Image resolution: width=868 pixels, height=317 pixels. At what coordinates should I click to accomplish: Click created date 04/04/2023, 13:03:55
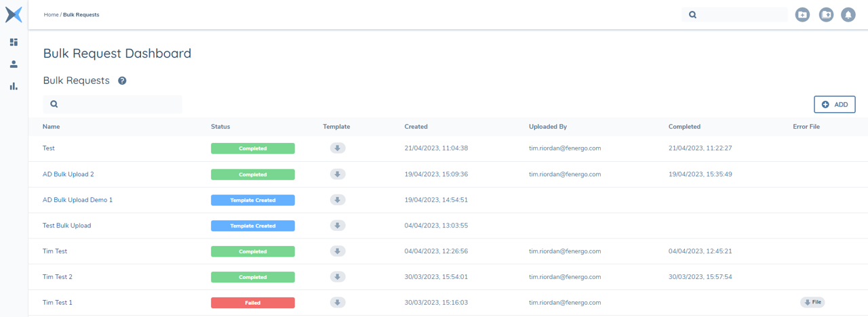[x=436, y=226]
